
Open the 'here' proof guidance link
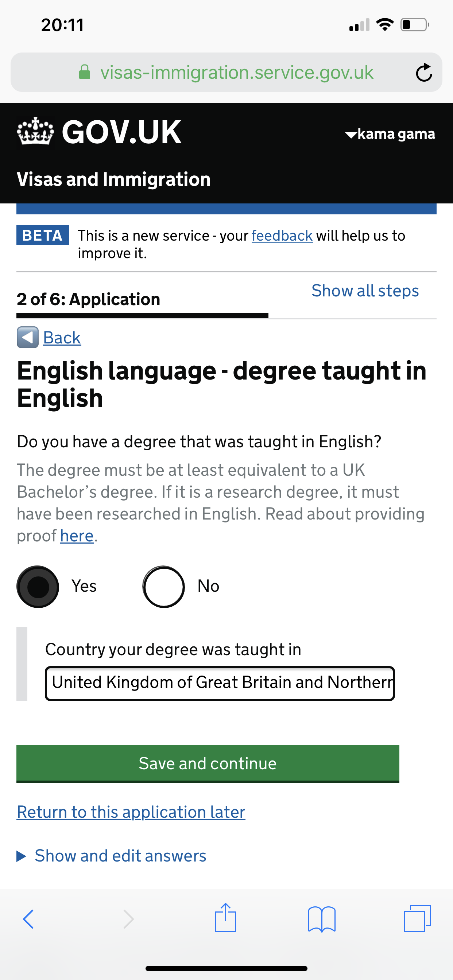pyautogui.click(x=77, y=536)
